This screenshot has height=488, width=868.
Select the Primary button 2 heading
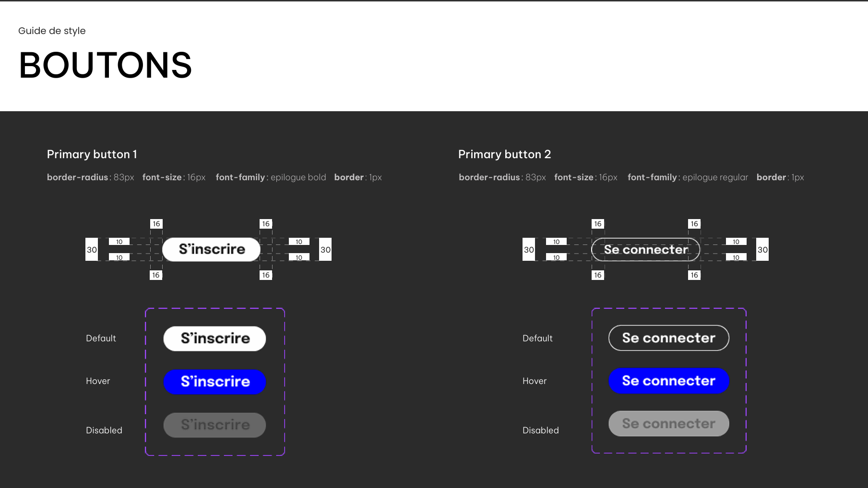tap(504, 154)
